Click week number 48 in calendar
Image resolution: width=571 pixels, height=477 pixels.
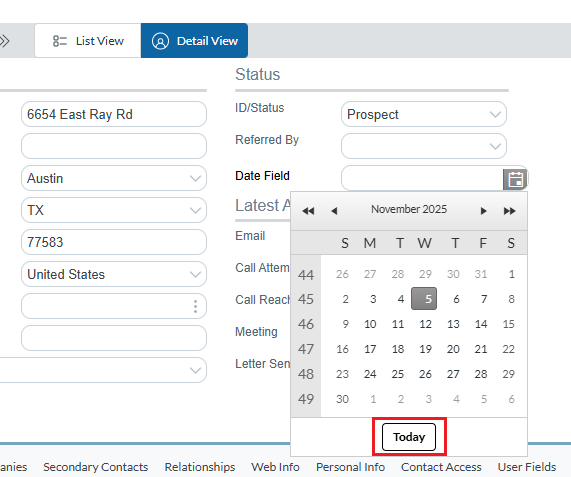click(306, 374)
